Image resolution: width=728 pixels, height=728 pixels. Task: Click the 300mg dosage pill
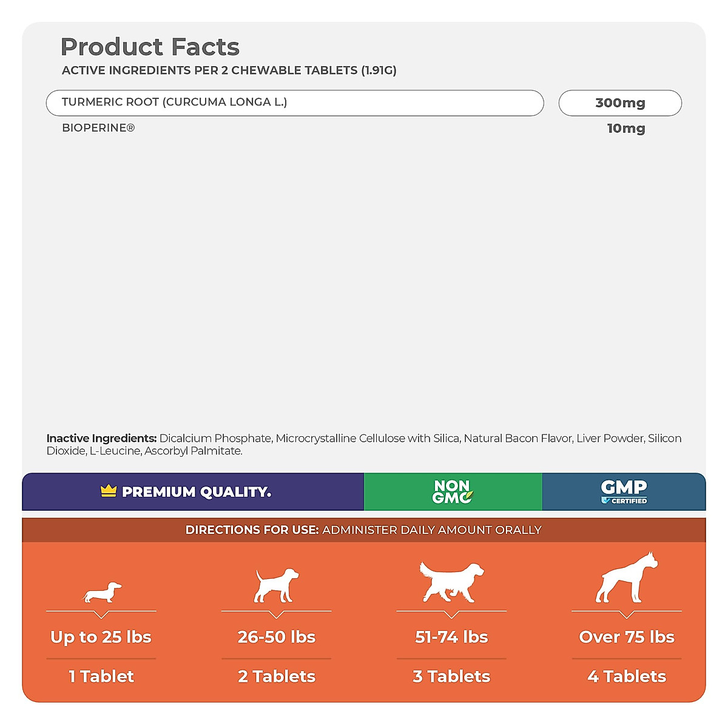coord(620,103)
